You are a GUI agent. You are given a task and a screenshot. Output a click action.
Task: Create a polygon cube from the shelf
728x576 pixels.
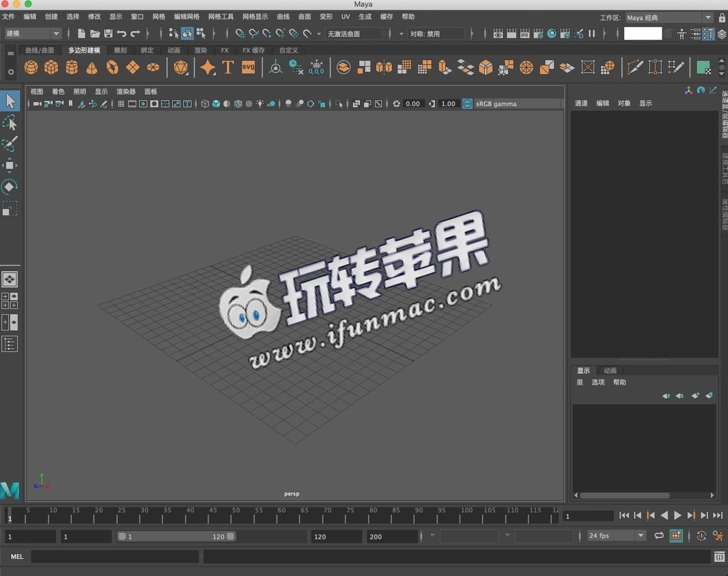[52, 67]
